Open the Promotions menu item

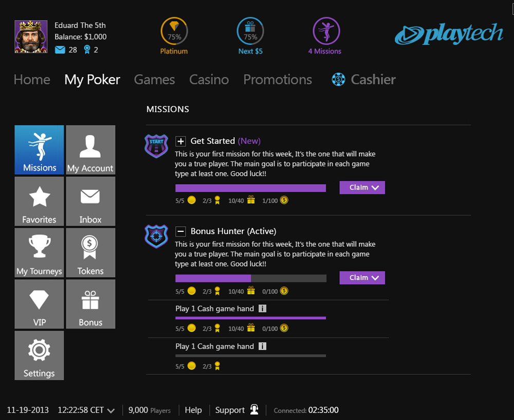[278, 79]
